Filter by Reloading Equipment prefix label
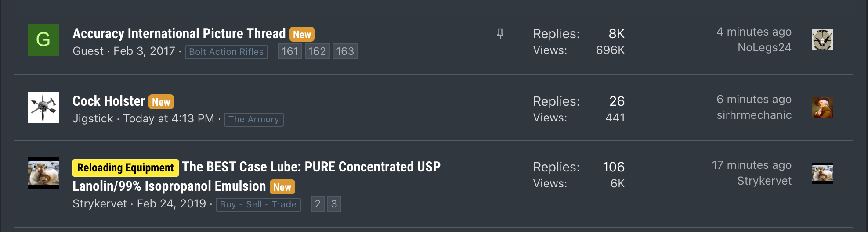This screenshot has height=232, width=868. (125, 168)
